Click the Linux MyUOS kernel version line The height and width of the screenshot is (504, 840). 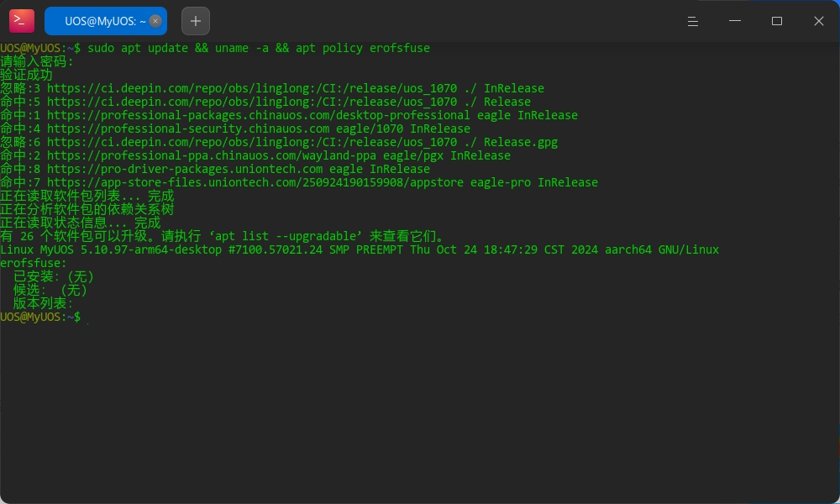point(360,249)
